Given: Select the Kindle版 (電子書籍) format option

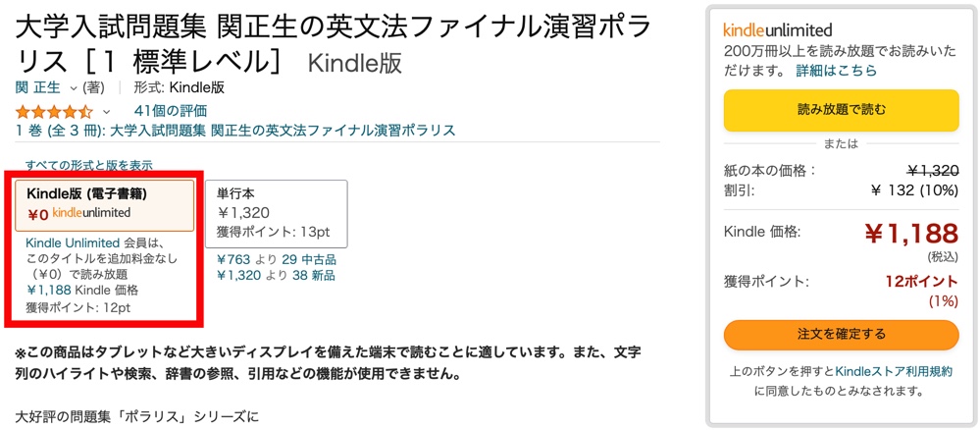Looking at the screenshot, I should [105, 205].
